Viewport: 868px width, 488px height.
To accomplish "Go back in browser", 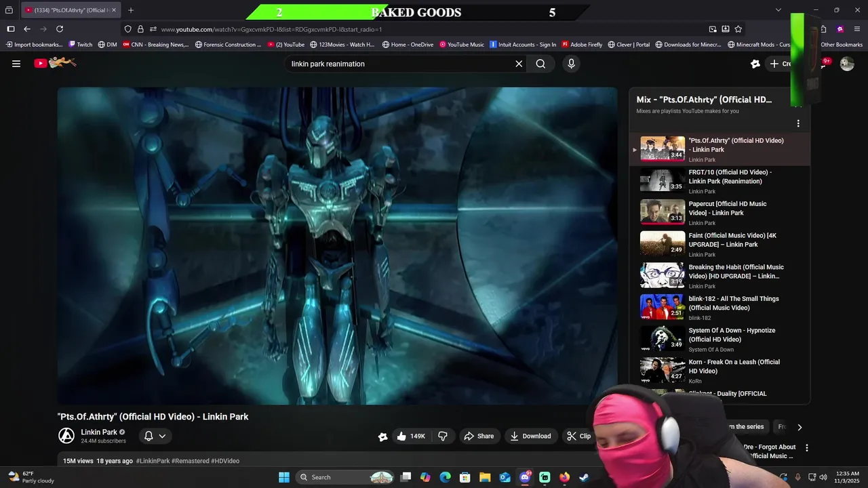I will pos(27,29).
